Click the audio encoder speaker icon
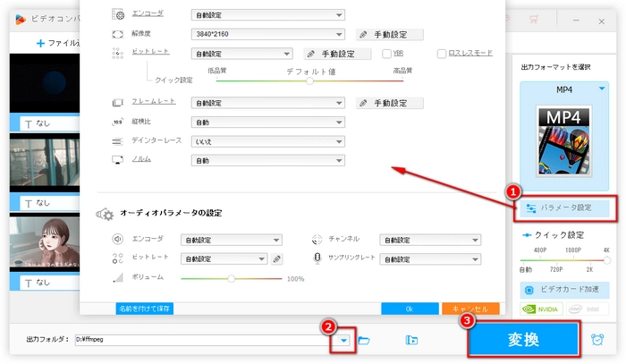The width and height of the screenshot is (626, 364). 117,239
